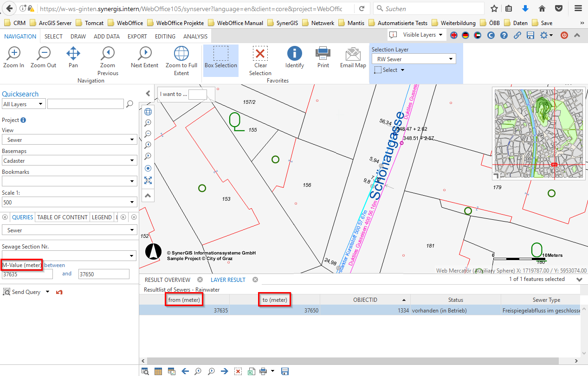This screenshot has height=376, width=588.
Task: Close the LAYER RESULT tab
Action: point(255,280)
